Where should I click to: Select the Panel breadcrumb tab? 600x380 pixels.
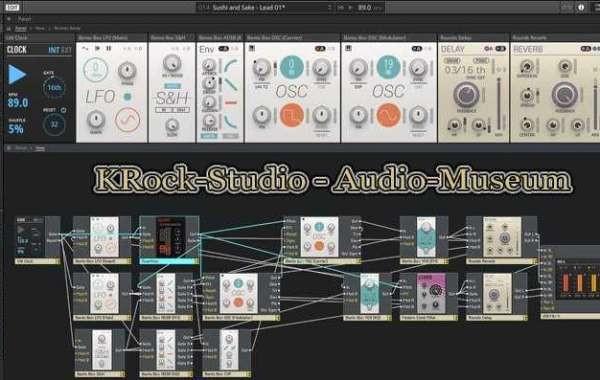pos(21,28)
